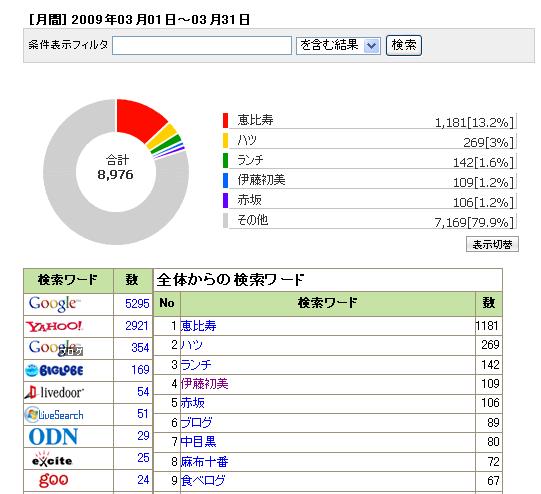Click excite count 25

point(143,458)
